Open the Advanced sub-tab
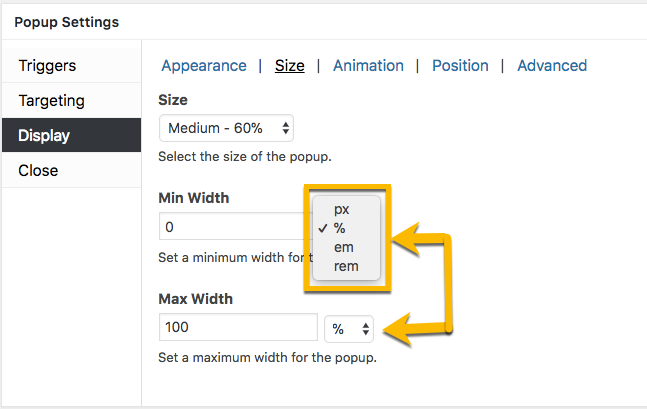 (x=552, y=66)
